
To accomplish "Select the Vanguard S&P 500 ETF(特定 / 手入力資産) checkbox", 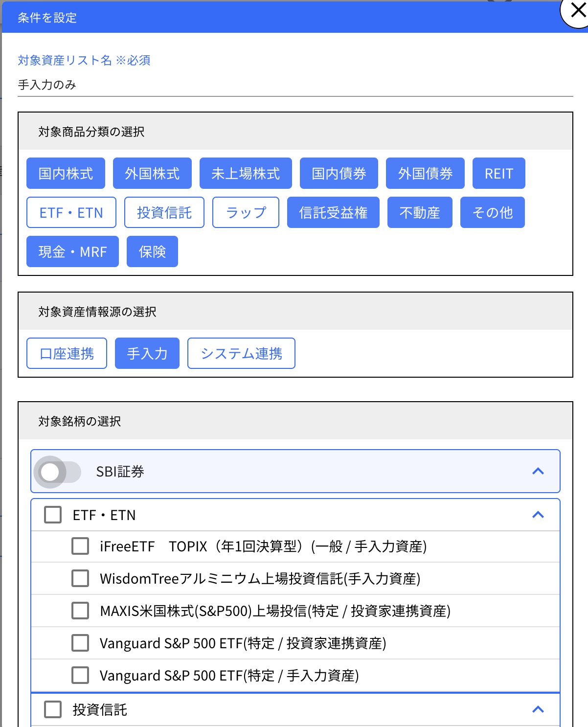I will pos(80,675).
